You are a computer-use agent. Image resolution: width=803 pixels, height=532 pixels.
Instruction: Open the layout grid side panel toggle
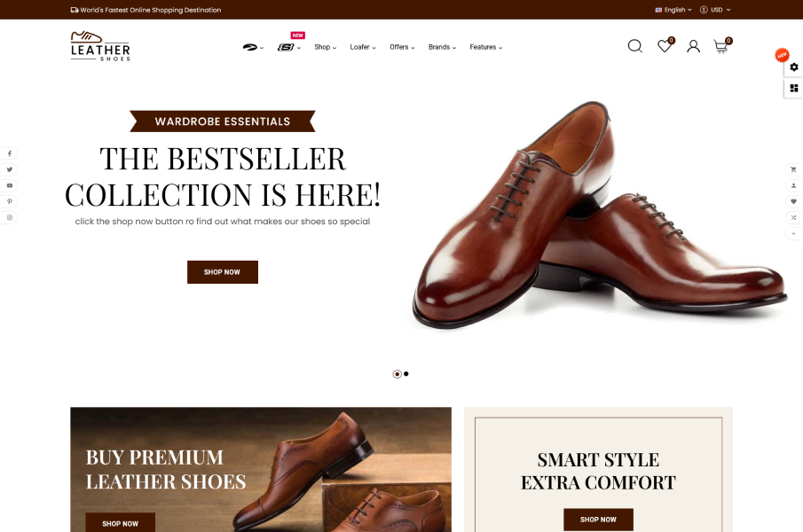794,88
